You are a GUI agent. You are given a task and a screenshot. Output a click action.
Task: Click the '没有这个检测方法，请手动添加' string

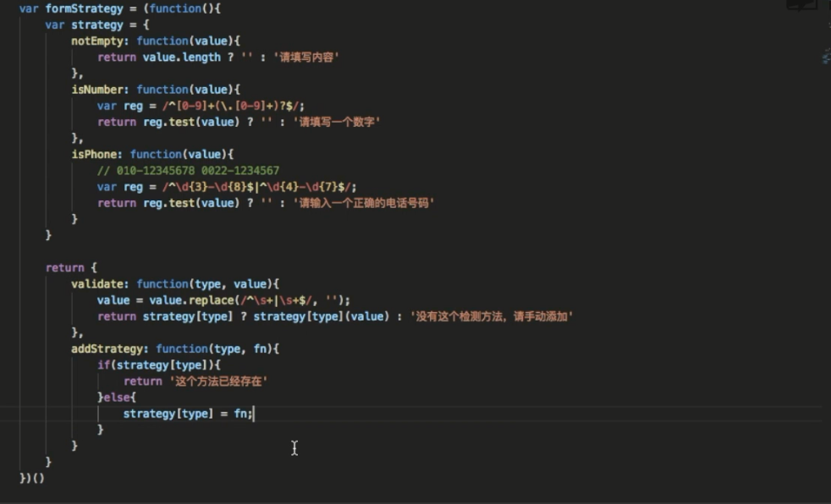492,316
